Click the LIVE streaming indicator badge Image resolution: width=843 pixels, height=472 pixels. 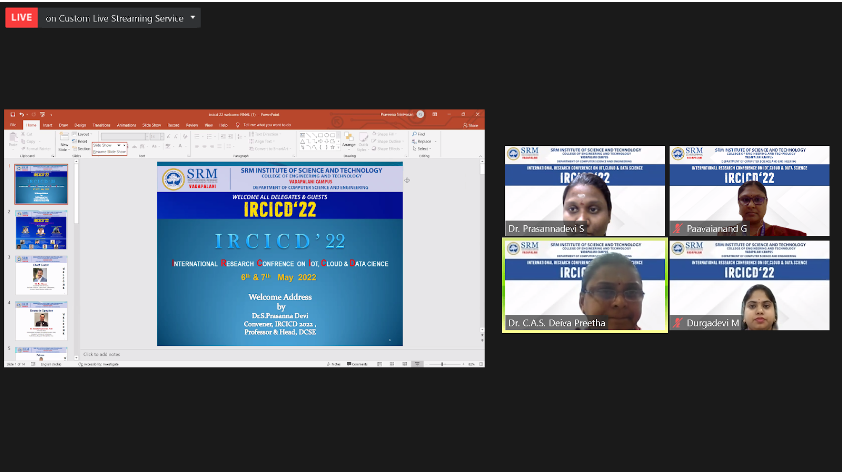(21, 17)
